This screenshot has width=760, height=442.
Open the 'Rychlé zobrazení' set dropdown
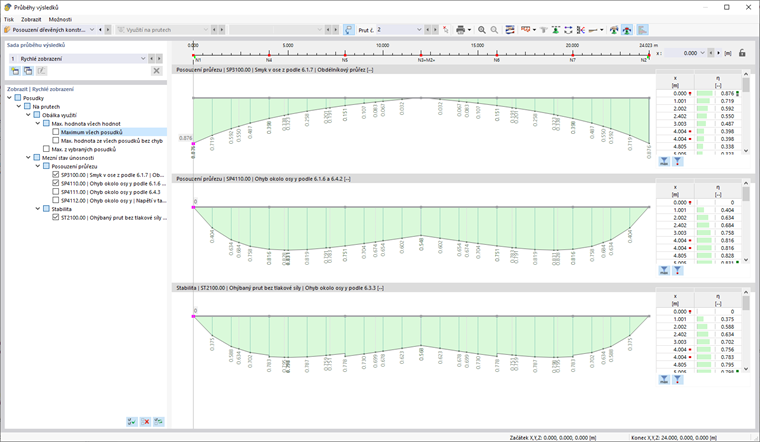[143, 58]
